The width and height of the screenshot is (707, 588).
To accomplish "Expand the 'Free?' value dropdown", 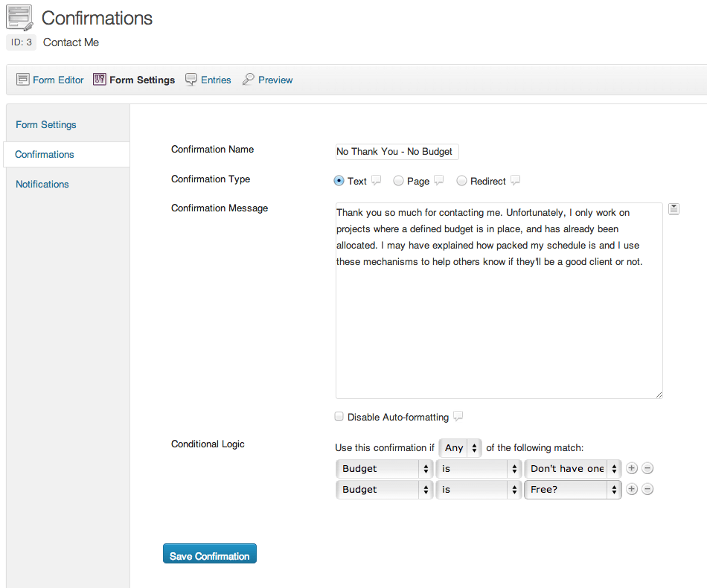I will (572, 489).
